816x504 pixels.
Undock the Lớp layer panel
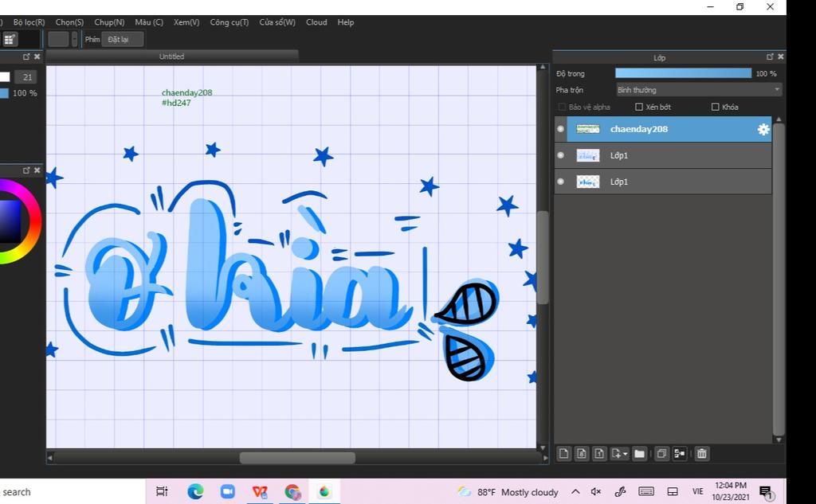coord(770,57)
